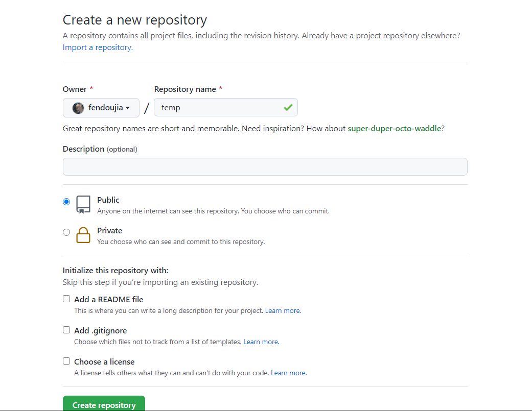Check the Add .gitignore option
This screenshot has height=411, width=532.
pyautogui.click(x=66, y=330)
